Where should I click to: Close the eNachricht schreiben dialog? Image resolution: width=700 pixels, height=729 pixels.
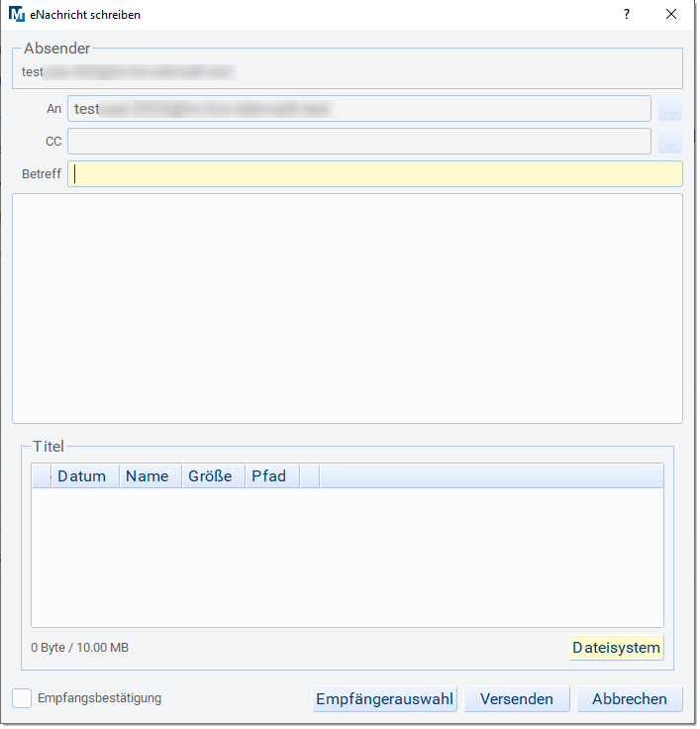point(671,15)
